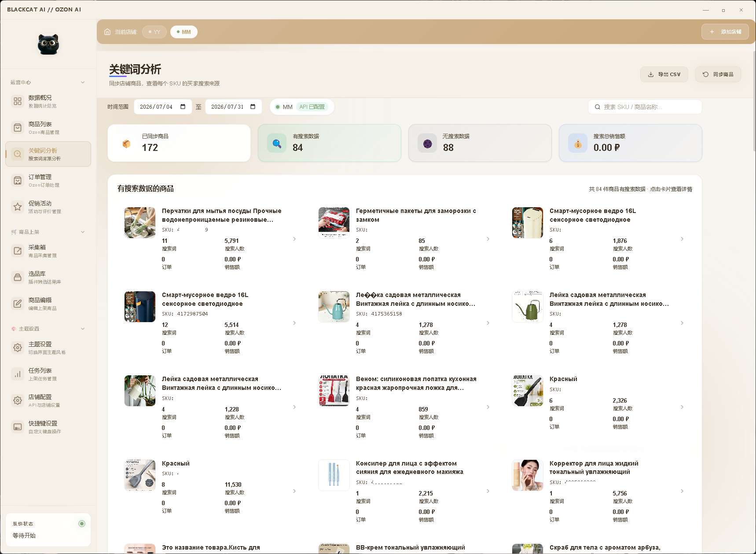Click the black cat logo avatar
756x554 pixels.
(48, 44)
